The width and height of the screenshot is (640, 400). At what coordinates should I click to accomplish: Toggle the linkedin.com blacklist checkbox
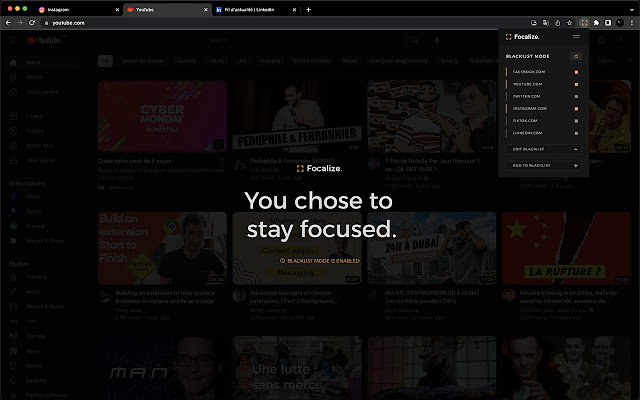click(x=576, y=133)
